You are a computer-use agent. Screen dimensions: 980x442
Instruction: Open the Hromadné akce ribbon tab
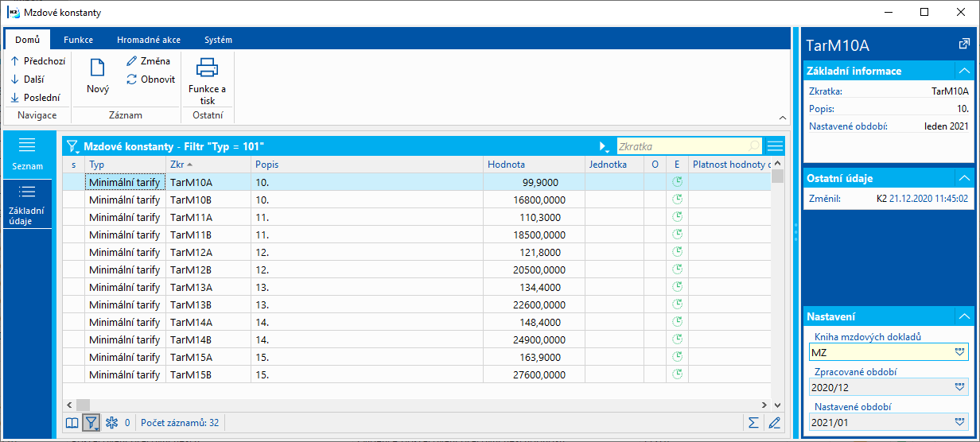pyautogui.click(x=149, y=39)
